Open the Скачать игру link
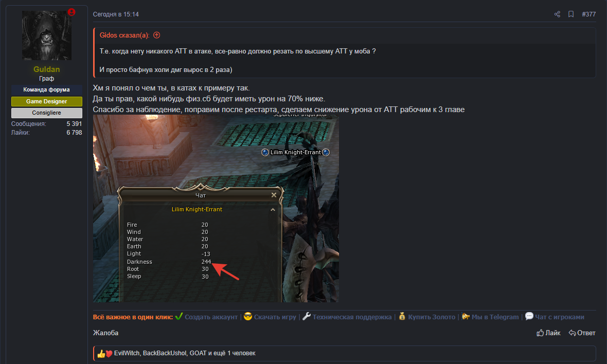 275,317
